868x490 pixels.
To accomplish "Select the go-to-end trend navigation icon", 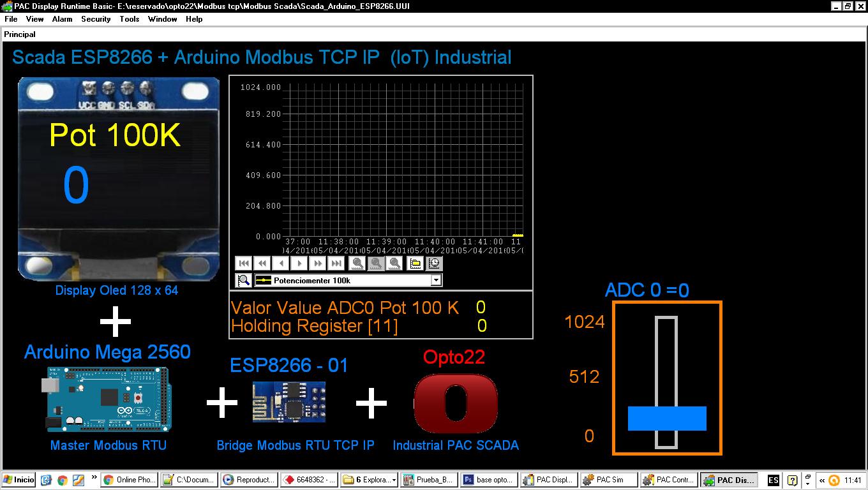I will pos(336,263).
